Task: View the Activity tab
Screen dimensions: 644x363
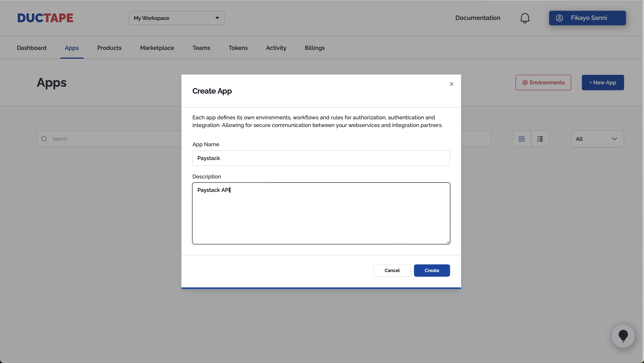Action: (x=276, y=48)
